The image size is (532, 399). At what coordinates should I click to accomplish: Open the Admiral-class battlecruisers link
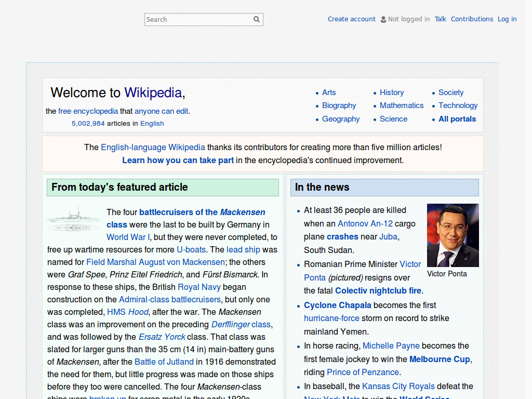(170, 300)
